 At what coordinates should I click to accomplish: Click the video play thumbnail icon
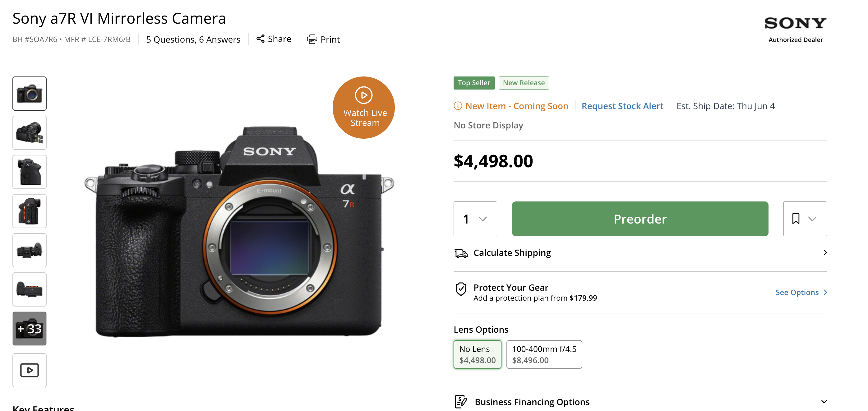point(30,370)
